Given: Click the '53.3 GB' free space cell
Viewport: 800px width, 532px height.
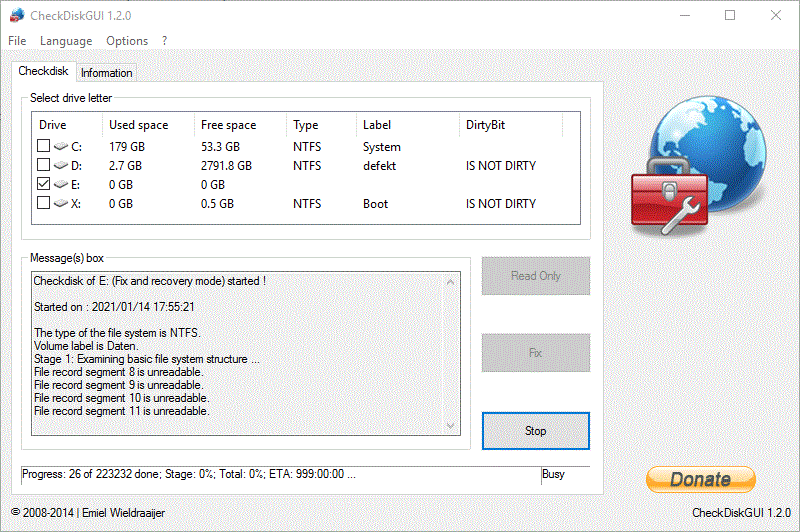Looking at the screenshot, I should [220, 147].
